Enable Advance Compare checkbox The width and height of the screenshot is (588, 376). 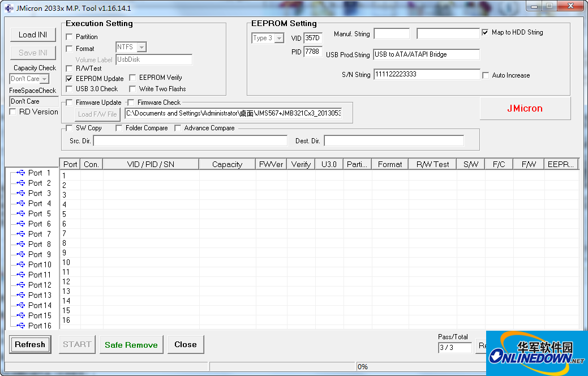click(178, 128)
